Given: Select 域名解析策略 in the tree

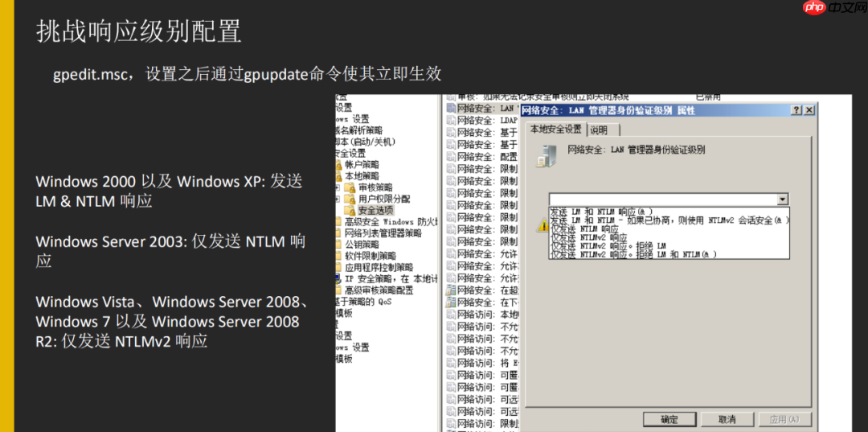Looking at the screenshot, I should [358, 130].
